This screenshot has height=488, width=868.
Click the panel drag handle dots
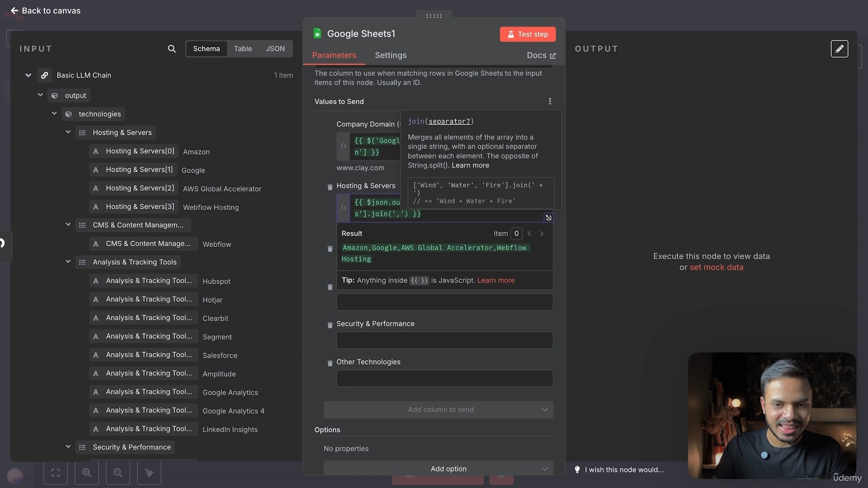pos(434,16)
